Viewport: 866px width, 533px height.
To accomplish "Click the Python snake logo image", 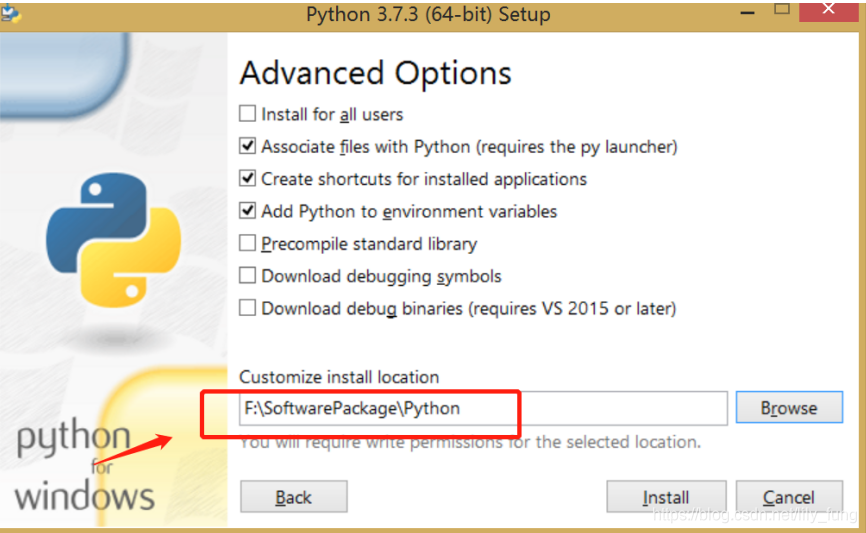I will pyautogui.click(x=114, y=240).
